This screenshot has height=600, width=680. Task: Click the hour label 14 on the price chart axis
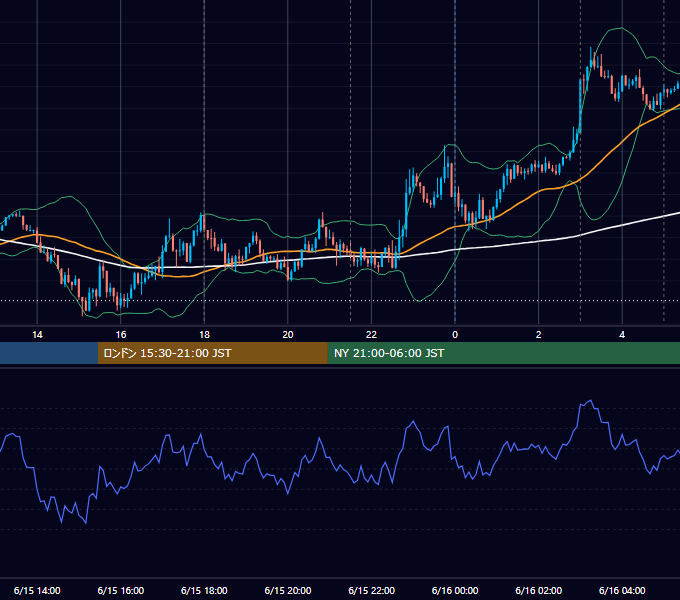tap(37, 335)
